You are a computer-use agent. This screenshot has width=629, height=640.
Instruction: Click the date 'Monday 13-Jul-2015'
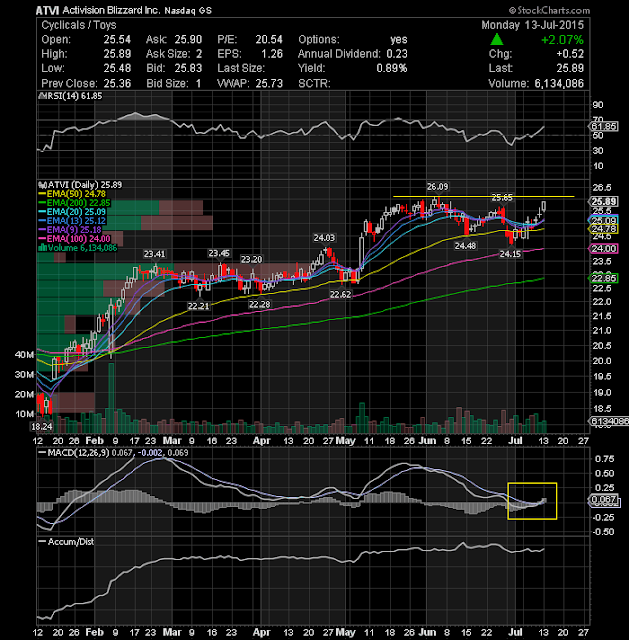point(533,25)
